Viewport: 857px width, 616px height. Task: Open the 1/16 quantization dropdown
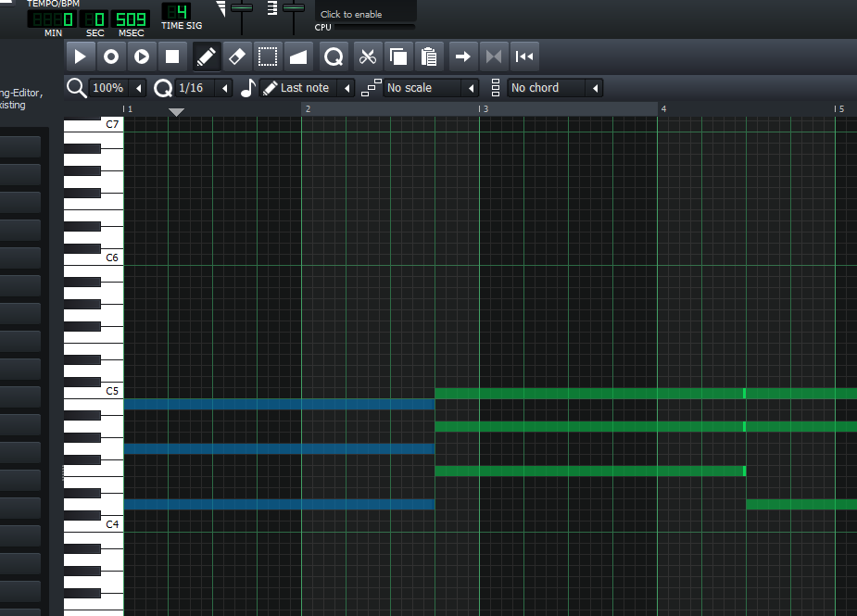(x=204, y=88)
